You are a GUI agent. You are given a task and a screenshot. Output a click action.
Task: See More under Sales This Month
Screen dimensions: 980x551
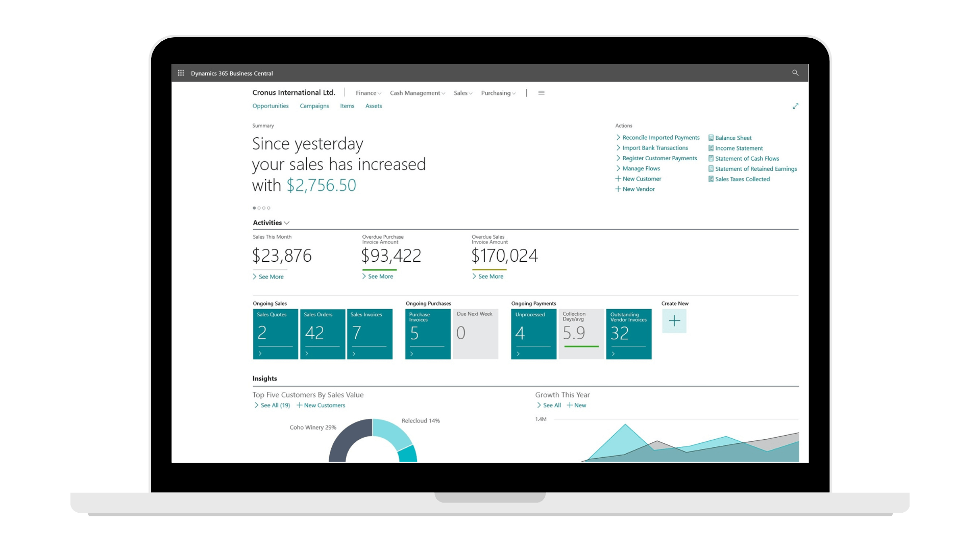coord(268,277)
